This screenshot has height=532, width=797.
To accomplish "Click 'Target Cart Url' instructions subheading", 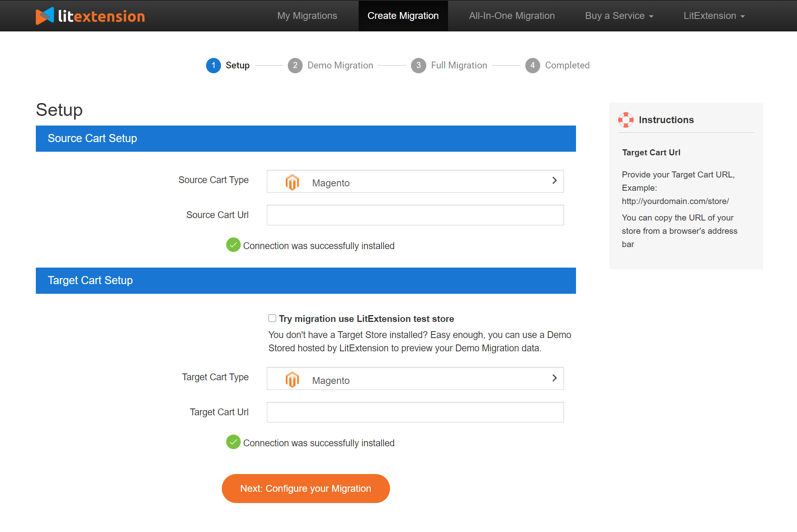I will [651, 153].
